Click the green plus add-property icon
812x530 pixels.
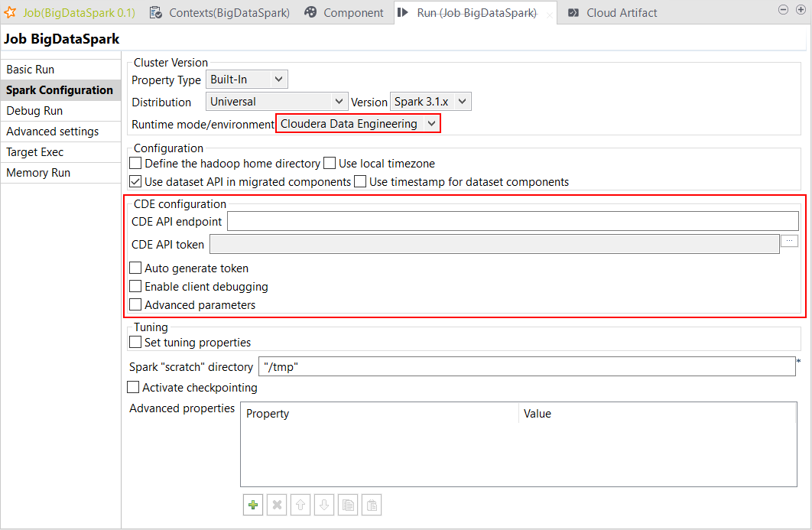pyautogui.click(x=253, y=505)
